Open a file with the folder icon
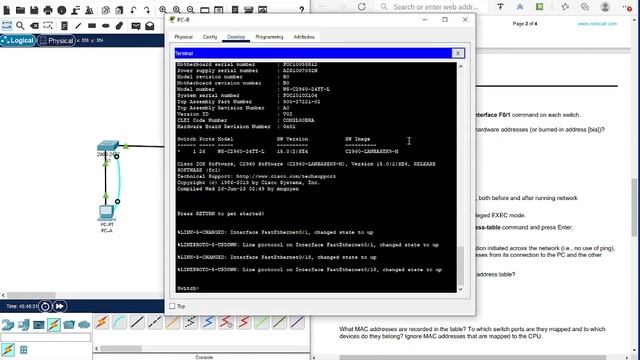The height and width of the screenshot is (360, 640). click(x=20, y=10)
